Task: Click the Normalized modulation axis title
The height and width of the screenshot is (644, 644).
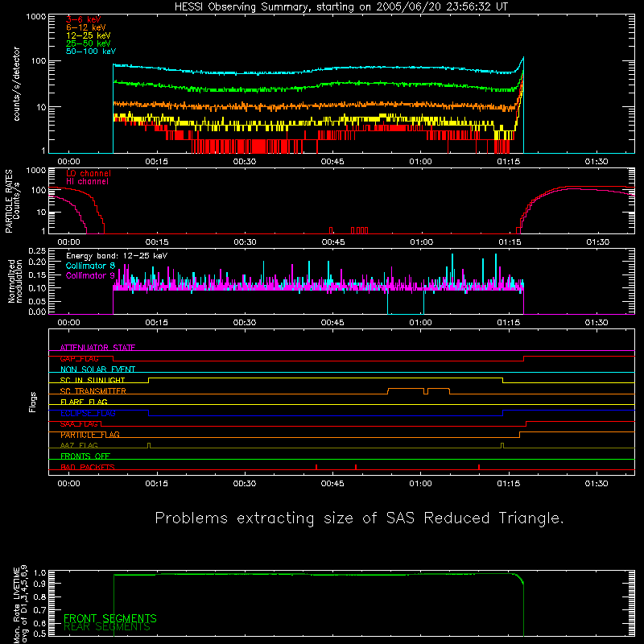Action: [15, 281]
